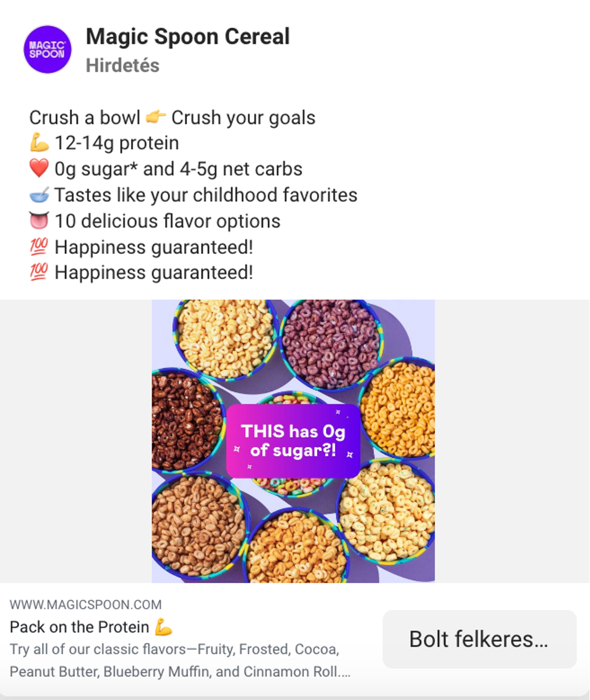
Task: Click the flexed bicep protein emoji icon
Action: click(39, 143)
